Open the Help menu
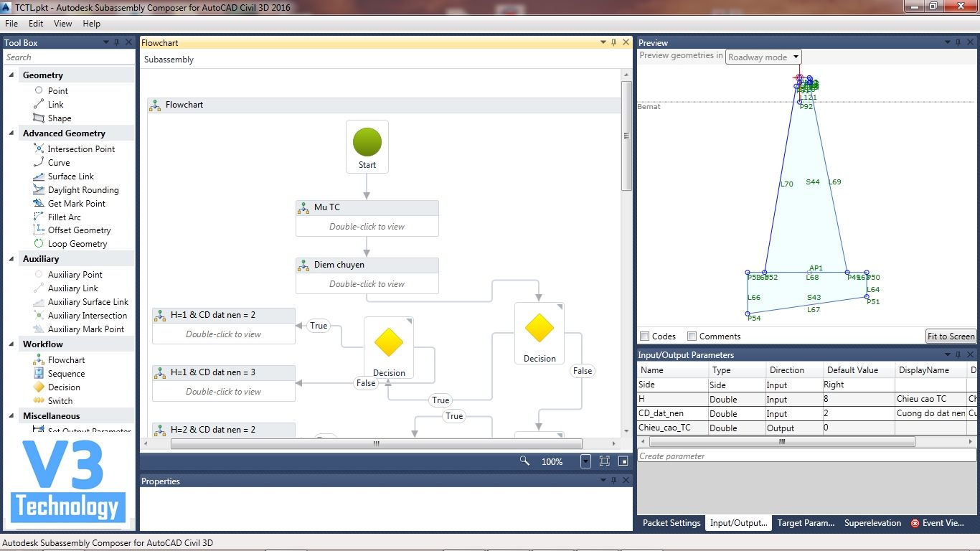The image size is (980, 551). (92, 24)
